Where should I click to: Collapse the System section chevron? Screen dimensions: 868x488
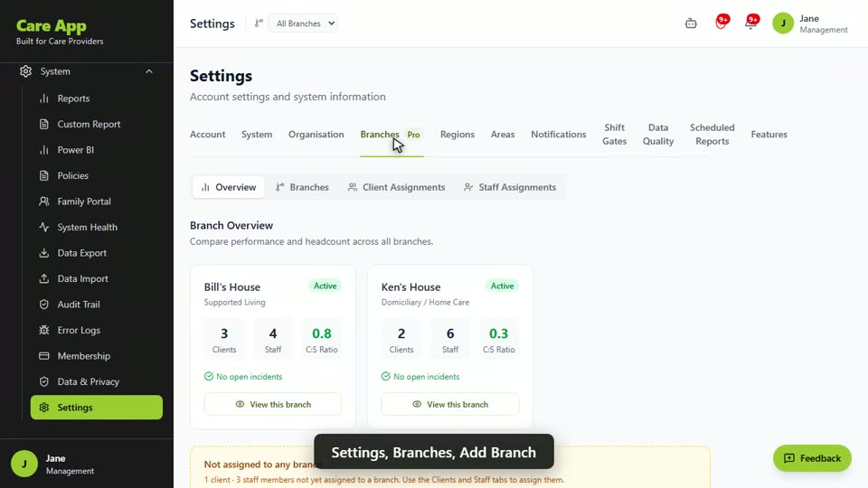(x=149, y=71)
